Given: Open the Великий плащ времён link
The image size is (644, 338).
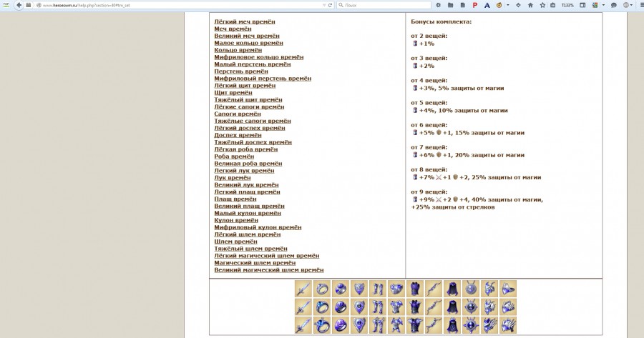Looking at the screenshot, I should click(x=249, y=206).
